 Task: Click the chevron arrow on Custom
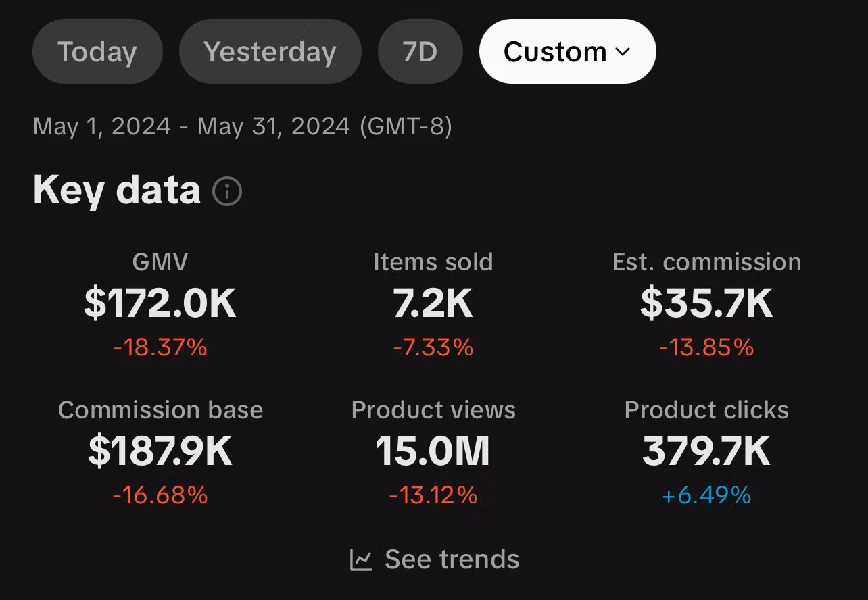(623, 52)
